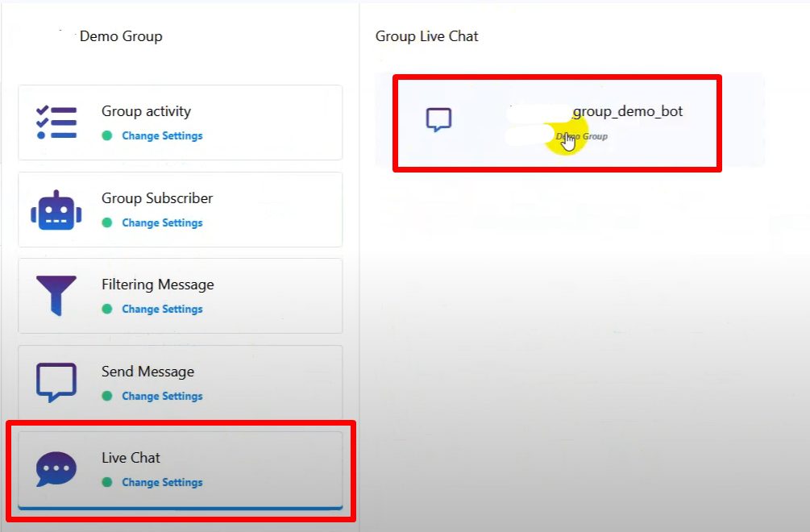Open the group_demo_bot live chat entry

627,111
